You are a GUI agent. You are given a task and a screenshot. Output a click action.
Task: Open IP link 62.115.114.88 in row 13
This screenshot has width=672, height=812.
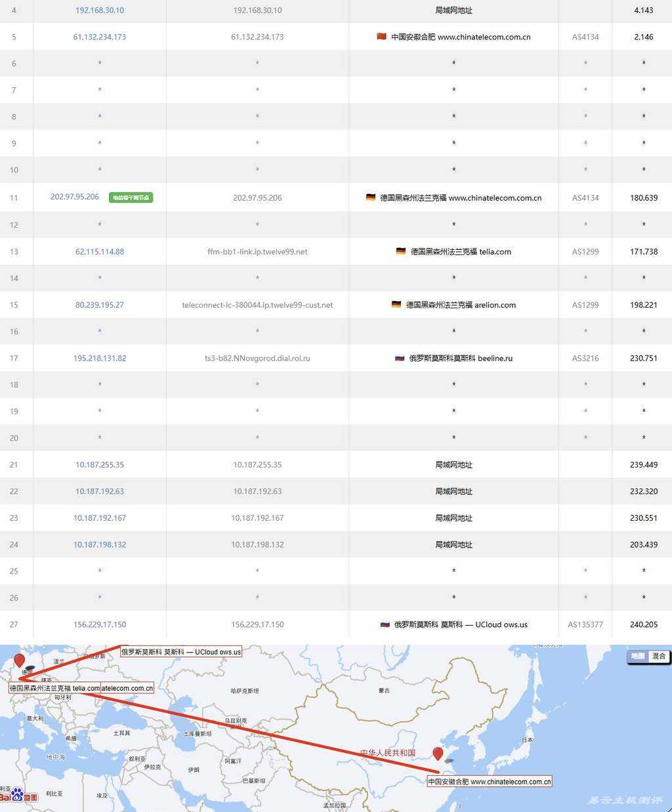100,252
